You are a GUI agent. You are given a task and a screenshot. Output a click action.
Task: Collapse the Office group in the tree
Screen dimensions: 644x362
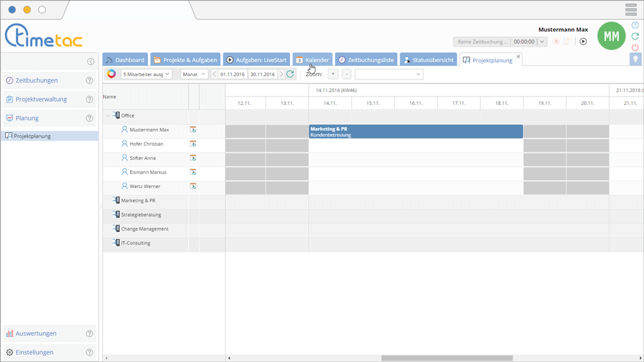pyautogui.click(x=108, y=116)
